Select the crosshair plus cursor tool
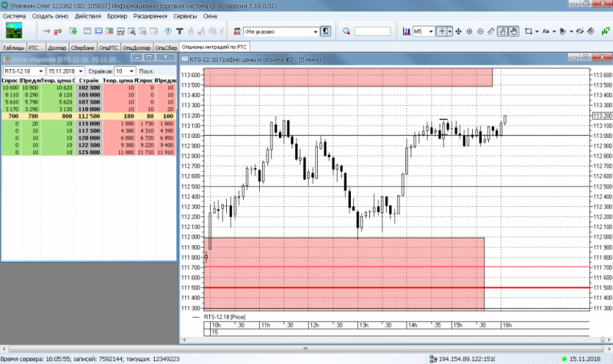This screenshot has width=613, height=364. [x=442, y=31]
